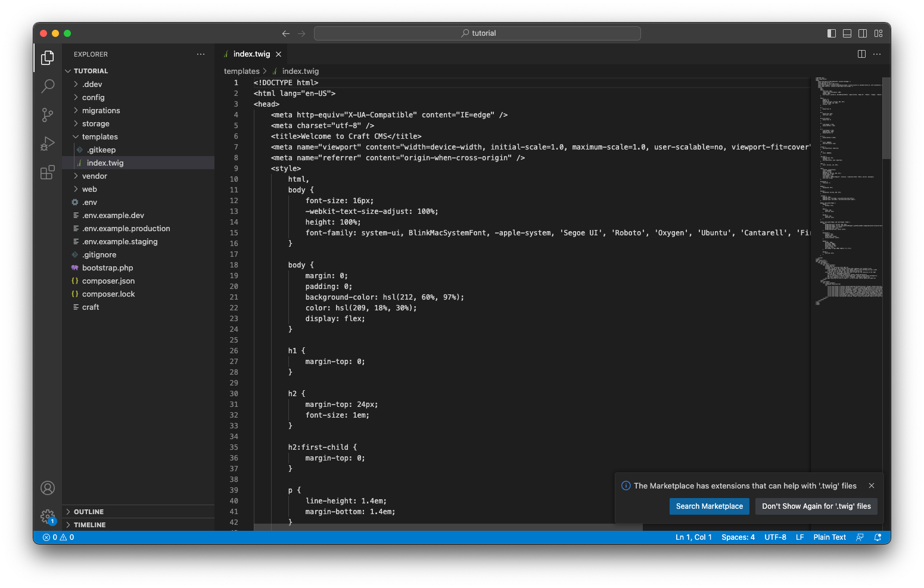Open notifications via the status bar bell
The image size is (924, 588).
(x=878, y=537)
